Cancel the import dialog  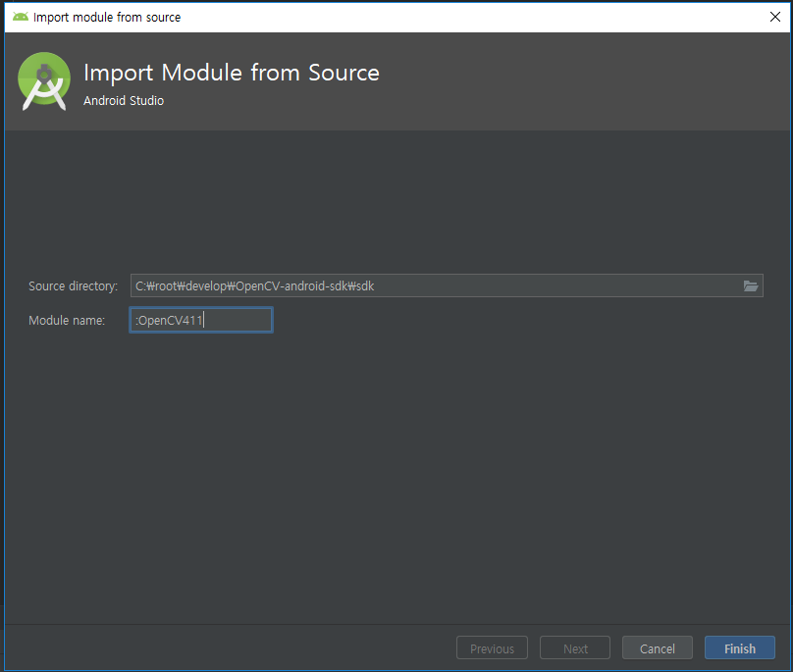657,647
